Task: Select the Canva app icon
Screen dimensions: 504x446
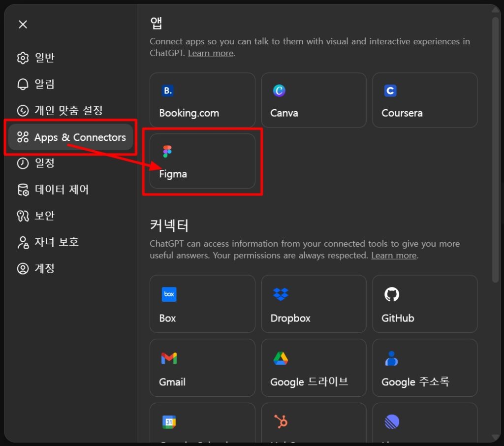Action: coord(279,91)
